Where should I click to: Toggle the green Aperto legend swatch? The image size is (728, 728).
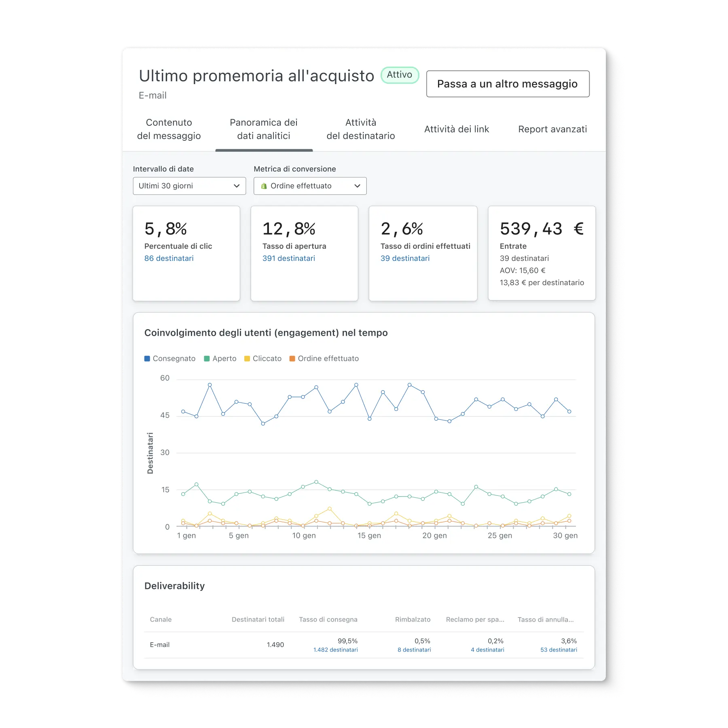coord(207,359)
